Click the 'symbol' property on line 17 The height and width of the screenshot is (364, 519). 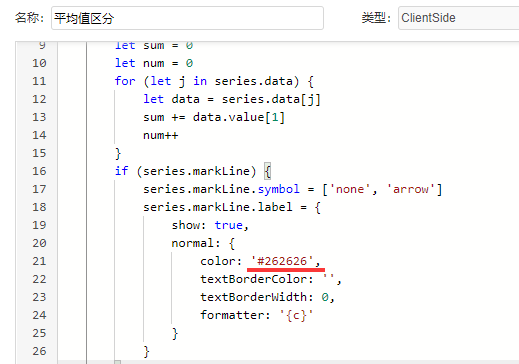(x=278, y=189)
